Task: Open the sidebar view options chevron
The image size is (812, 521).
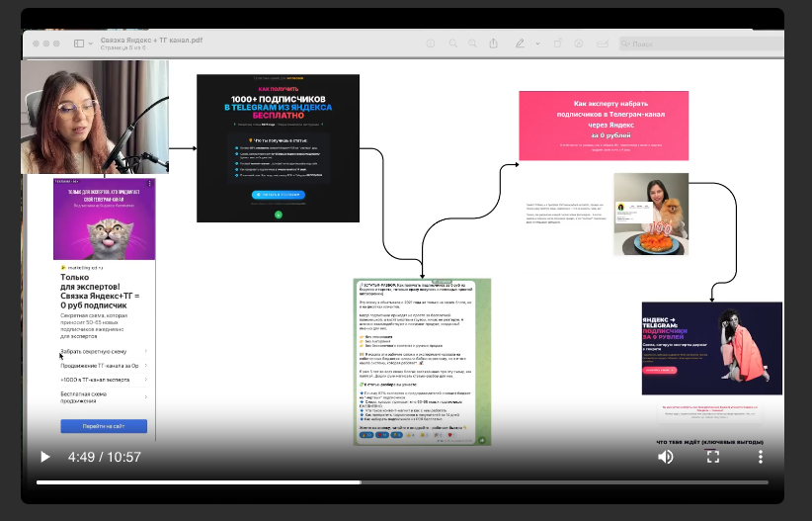Action: (x=91, y=44)
